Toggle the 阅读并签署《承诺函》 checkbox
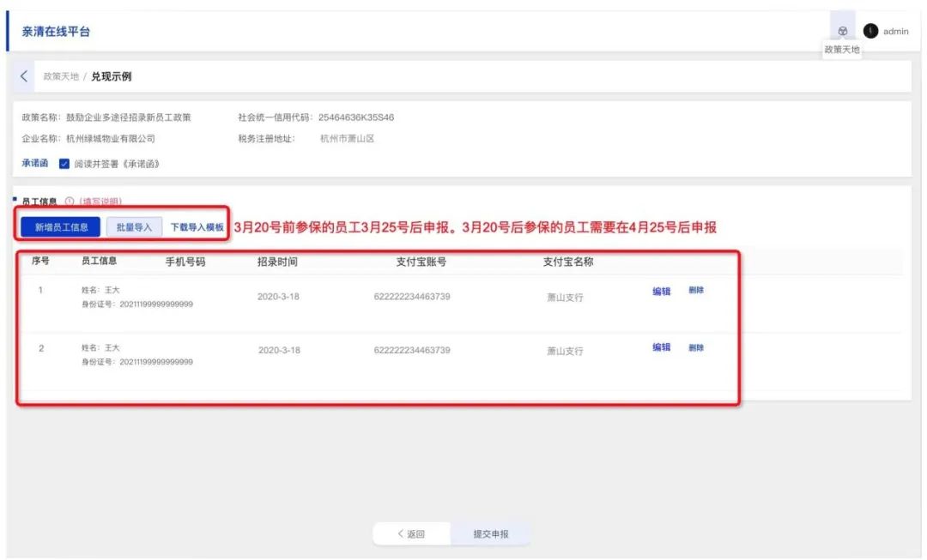The width and height of the screenshot is (927, 560). (64, 164)
